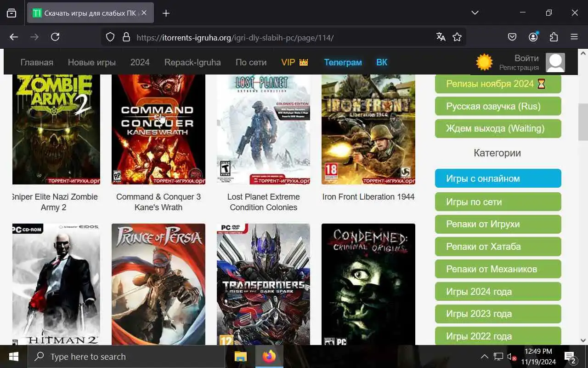Open the VIP crown menu item
The height and width of the screenshot is (368, 588).
click(295, 62)
